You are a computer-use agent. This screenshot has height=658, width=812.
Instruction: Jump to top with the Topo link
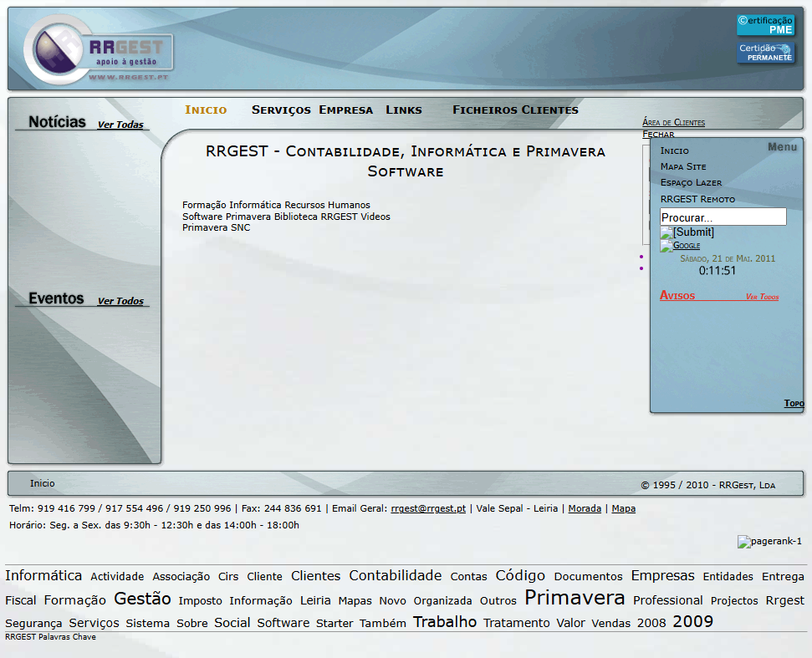(x=794, y=404)
